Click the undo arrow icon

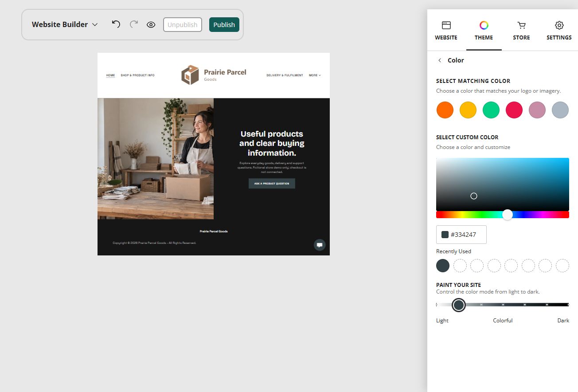pos(116,24)
